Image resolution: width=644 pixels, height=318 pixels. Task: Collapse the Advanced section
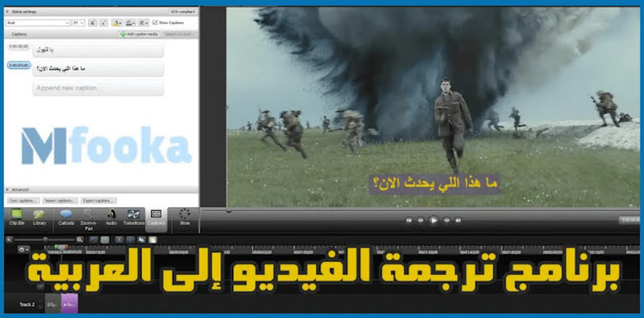coord(8,190)
